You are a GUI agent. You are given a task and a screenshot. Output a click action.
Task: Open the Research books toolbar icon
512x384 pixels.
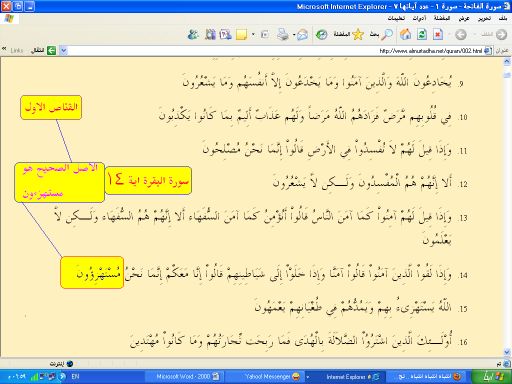point(210,34)
